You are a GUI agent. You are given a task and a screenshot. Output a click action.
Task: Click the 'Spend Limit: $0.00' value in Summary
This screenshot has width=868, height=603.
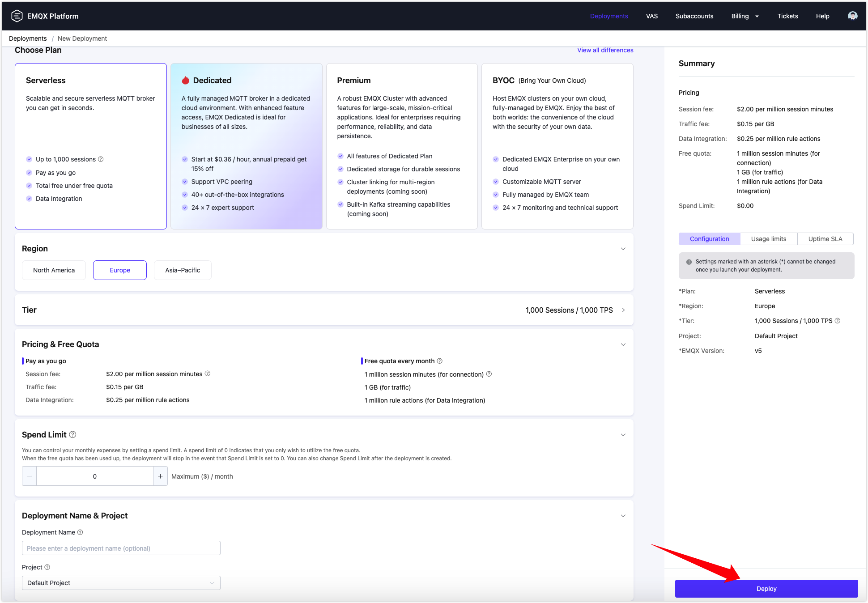point(745,206)
